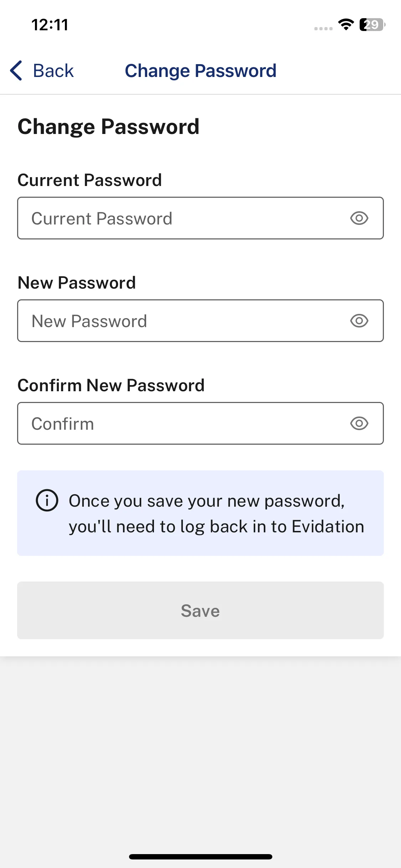
Task: Tap the Save button
Action: (200, 610)
